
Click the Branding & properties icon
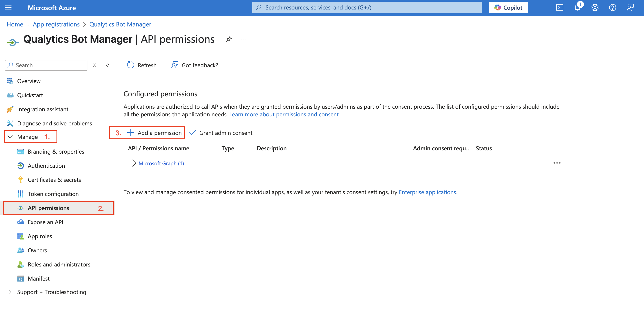tap(21, 151)
